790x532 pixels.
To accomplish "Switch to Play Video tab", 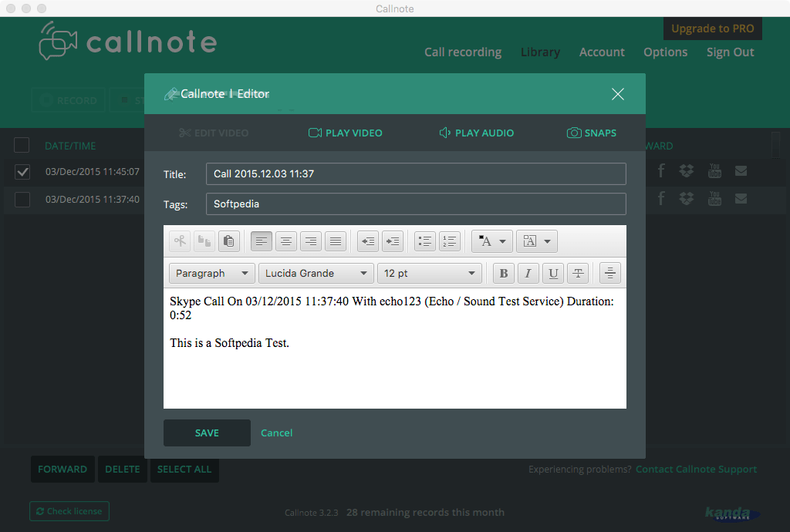I will click(346, 133).
